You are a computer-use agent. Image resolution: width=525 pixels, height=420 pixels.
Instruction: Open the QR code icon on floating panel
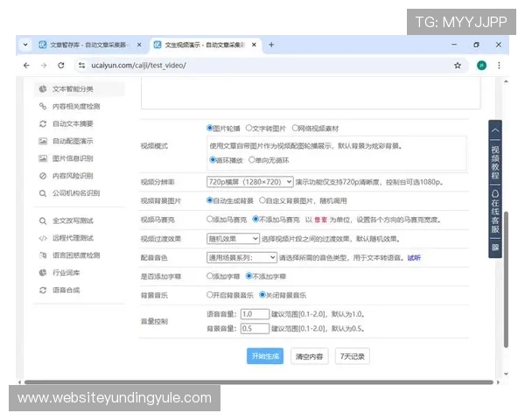pyautogui.click(x=495, y=248)
